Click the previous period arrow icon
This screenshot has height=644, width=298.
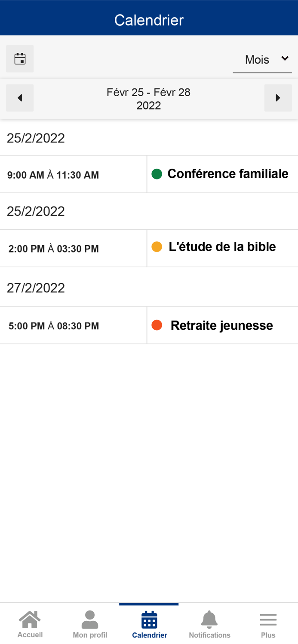click(20, 97)
